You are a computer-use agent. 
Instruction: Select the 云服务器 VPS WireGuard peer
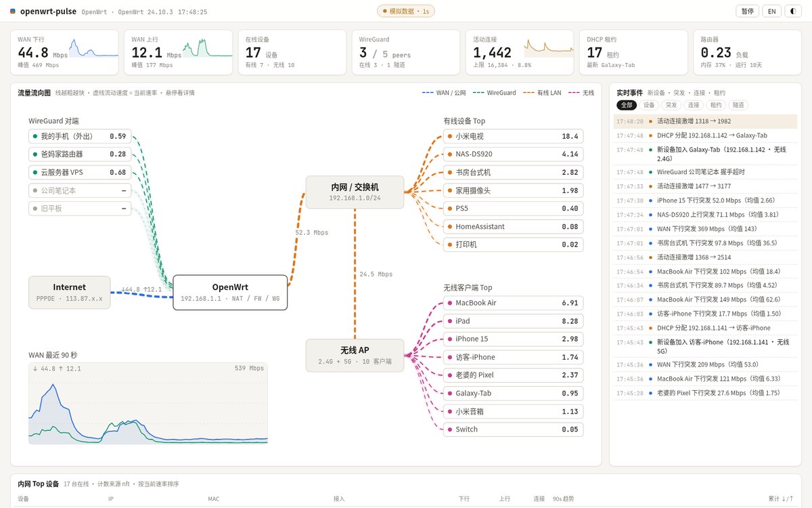click(80, 172)
